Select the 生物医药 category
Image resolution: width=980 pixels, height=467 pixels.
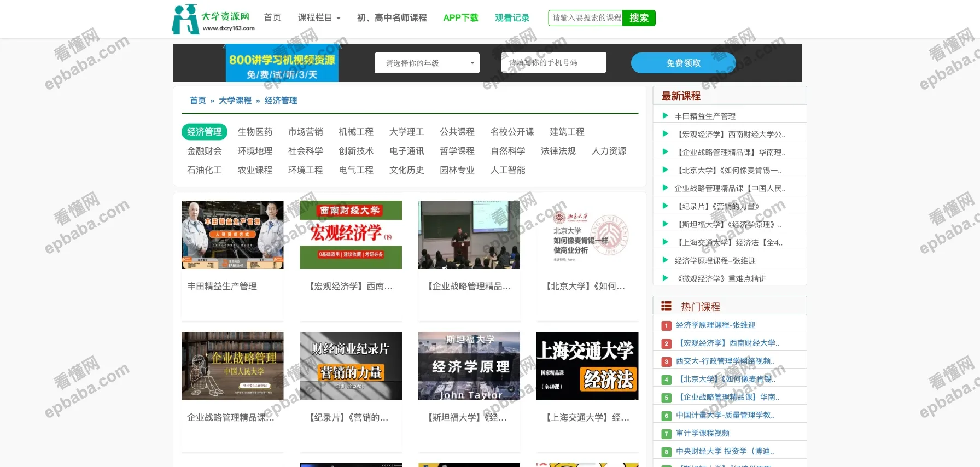tap(255, 132)
